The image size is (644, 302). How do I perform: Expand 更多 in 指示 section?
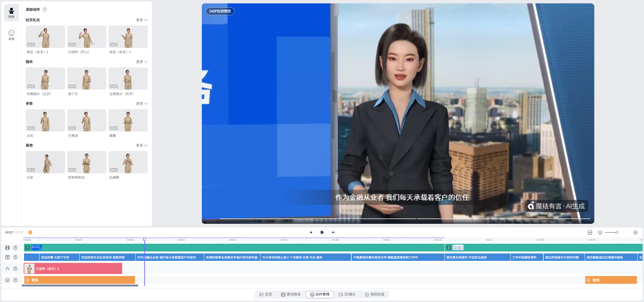click(142, 62)
